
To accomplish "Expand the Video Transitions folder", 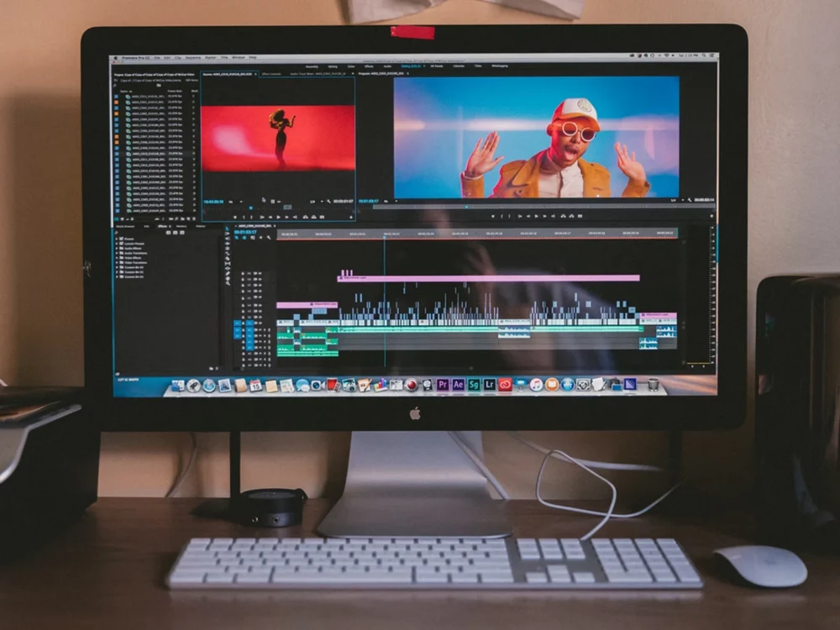I will [116, 262].
